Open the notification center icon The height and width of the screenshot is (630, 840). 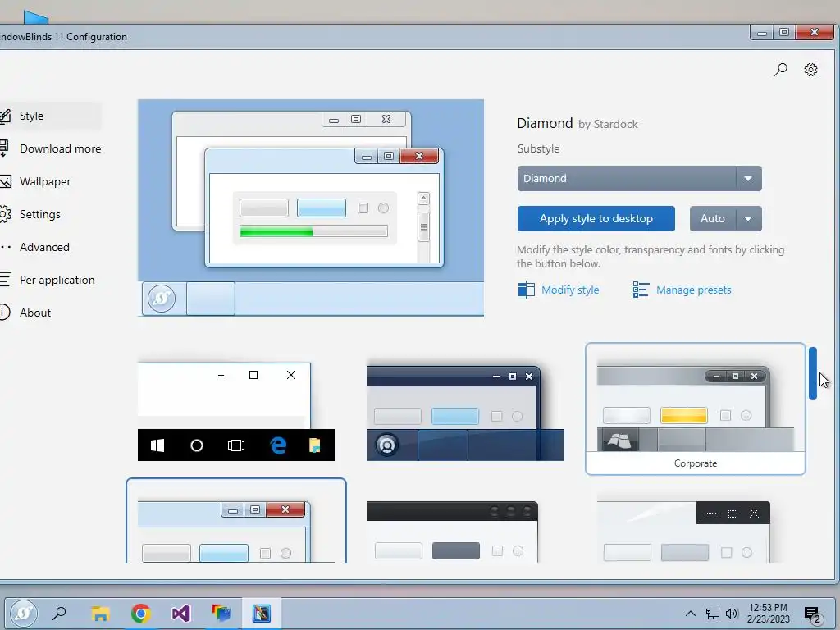click(x=812, y=614)
